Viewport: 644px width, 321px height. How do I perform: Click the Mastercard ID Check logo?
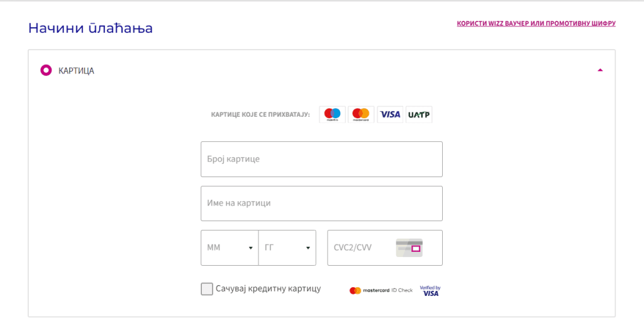[381, 291]
